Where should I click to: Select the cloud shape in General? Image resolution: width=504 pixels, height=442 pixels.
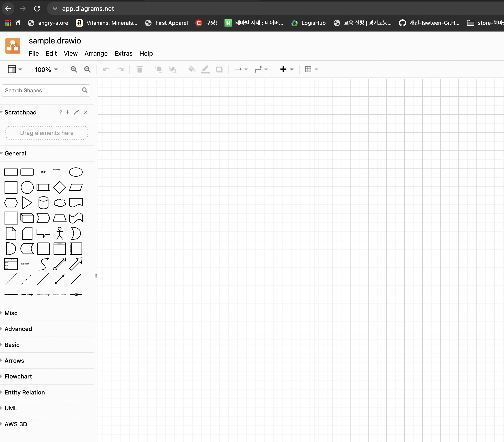[x=60, y=203]
